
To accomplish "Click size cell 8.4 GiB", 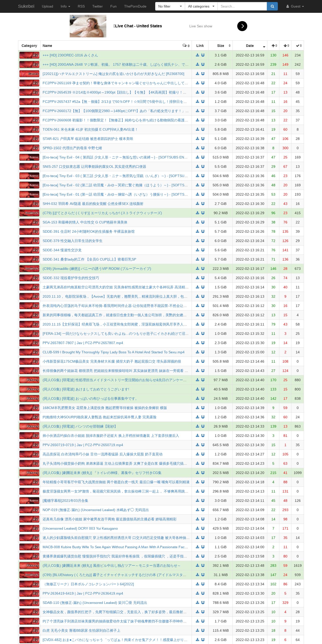I will pos(221,584).
